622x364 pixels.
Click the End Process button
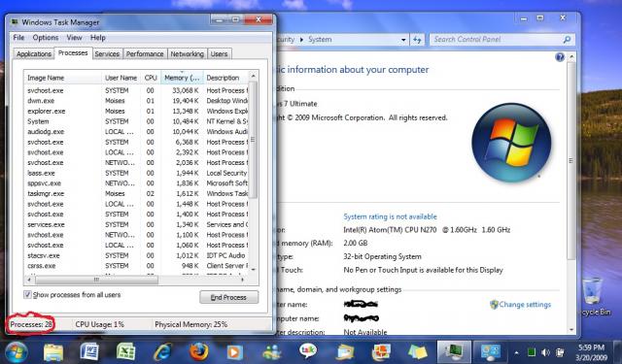(229, 297)
